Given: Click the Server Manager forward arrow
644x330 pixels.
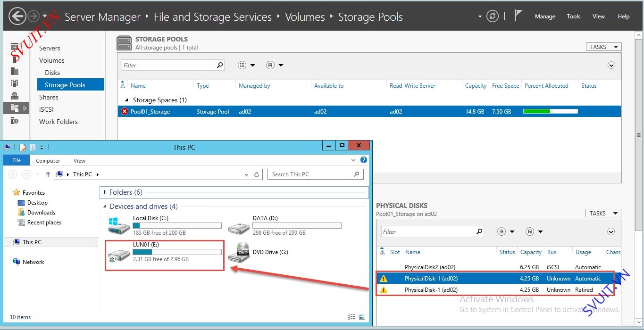Looking at the screenshot, I should (33, 16).
